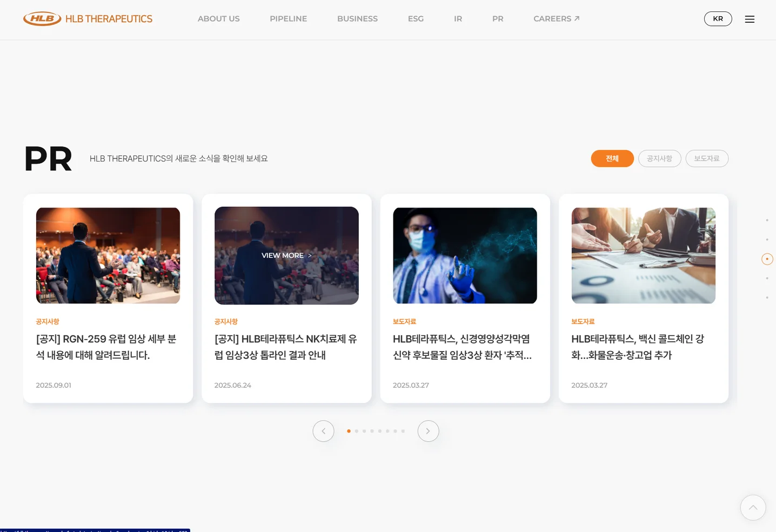The image size is (776, 532).
Task: Click the large PR section heading
Action: 48,159
